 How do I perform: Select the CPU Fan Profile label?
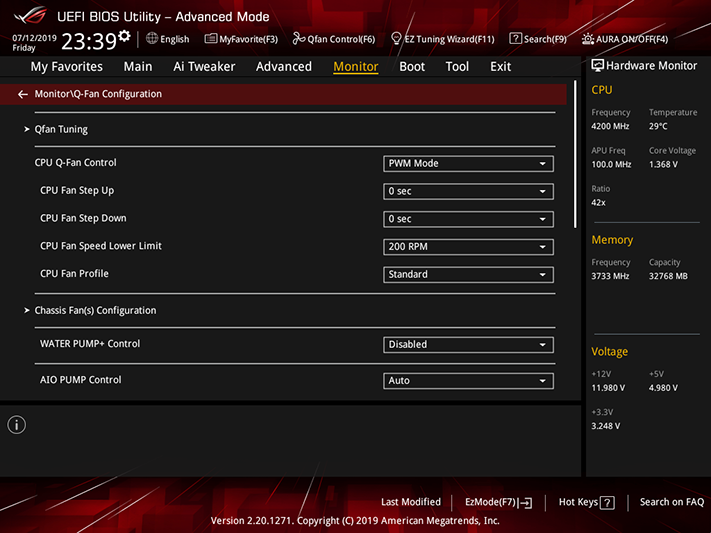pyautogui.click(x=74, y=274)
